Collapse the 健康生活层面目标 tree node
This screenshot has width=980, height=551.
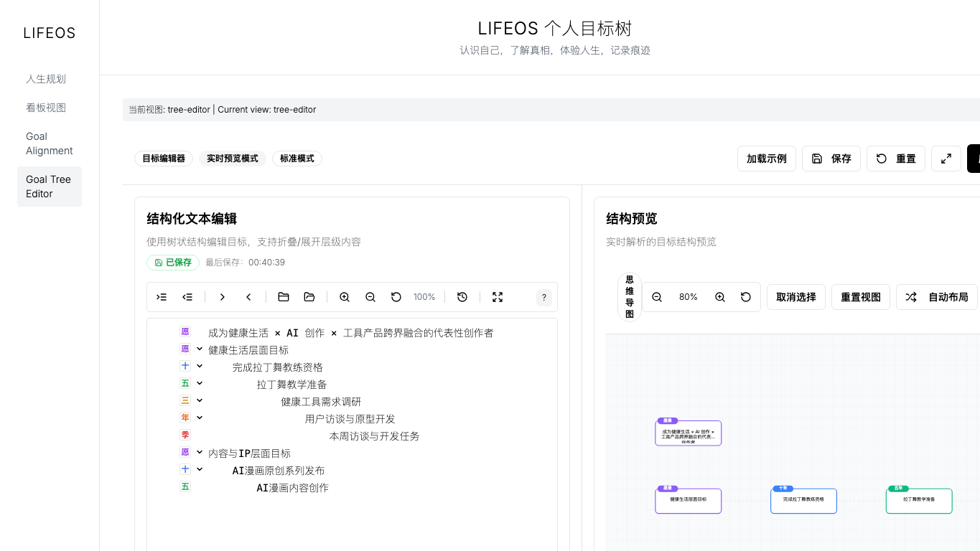coord(200,349)
